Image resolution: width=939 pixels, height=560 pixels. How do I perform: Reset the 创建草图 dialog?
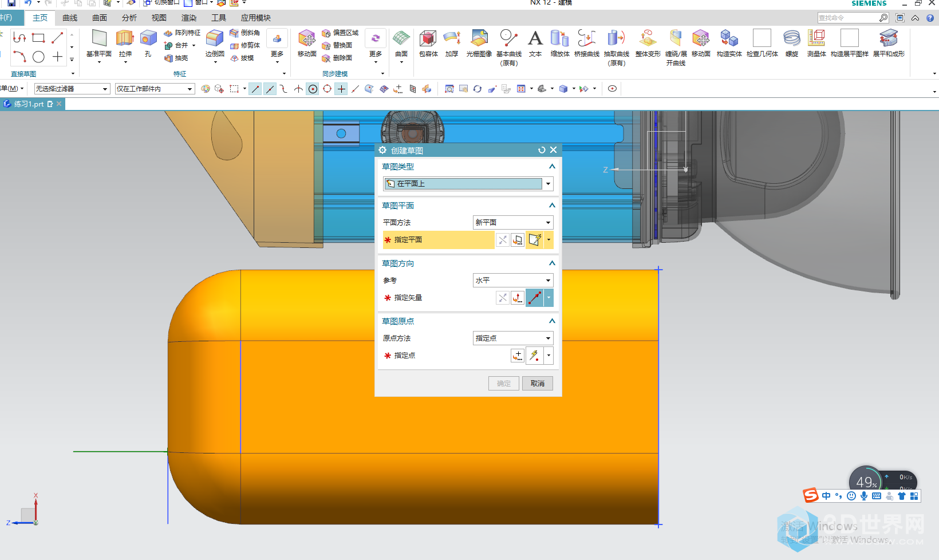coord(542,150)
